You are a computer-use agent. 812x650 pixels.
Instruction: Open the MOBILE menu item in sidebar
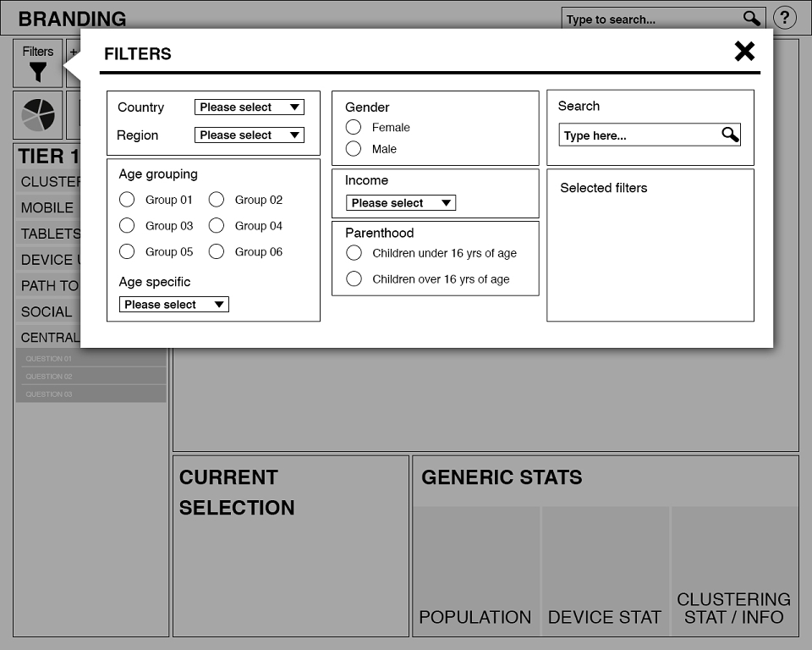coord(47,207)
